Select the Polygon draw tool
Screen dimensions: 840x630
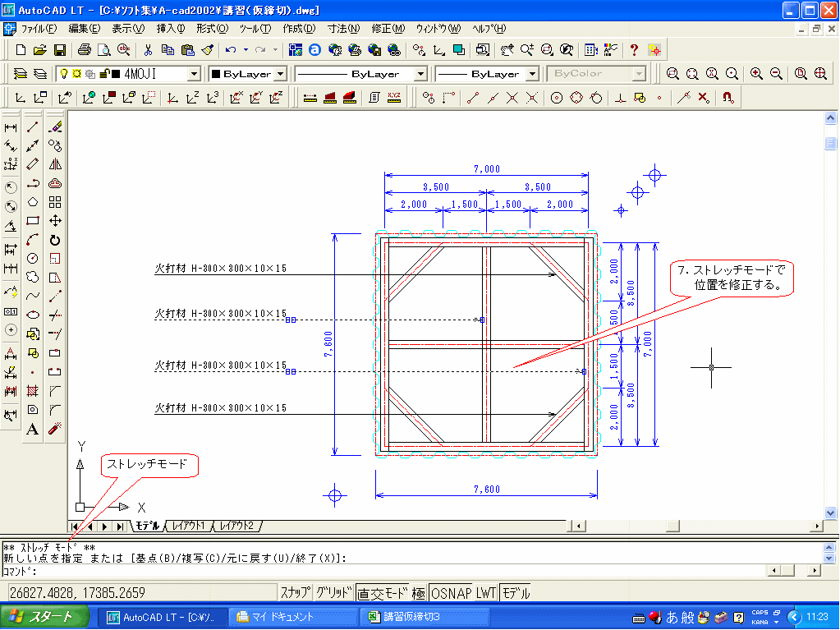[33, 202]
